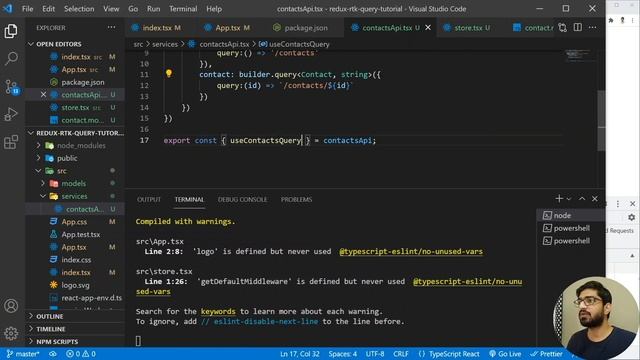Open the Manage gear in activity bar

coord(11,333)
